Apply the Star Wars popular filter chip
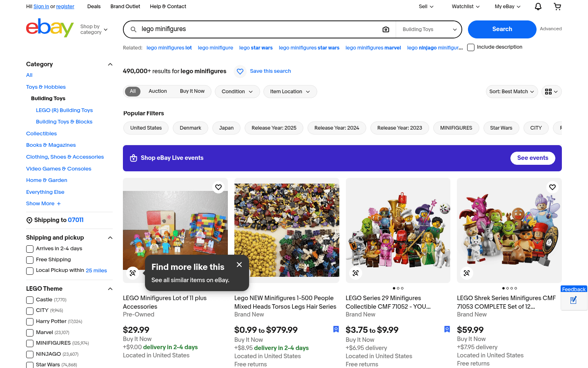Screen dimensions: 588x368 tap(501, 128)
